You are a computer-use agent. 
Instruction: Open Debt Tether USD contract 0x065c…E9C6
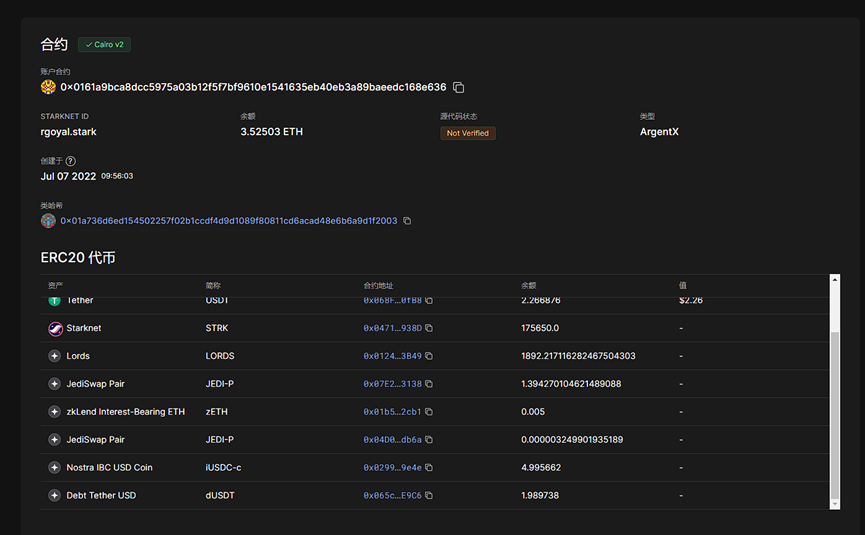pos(392,496)
